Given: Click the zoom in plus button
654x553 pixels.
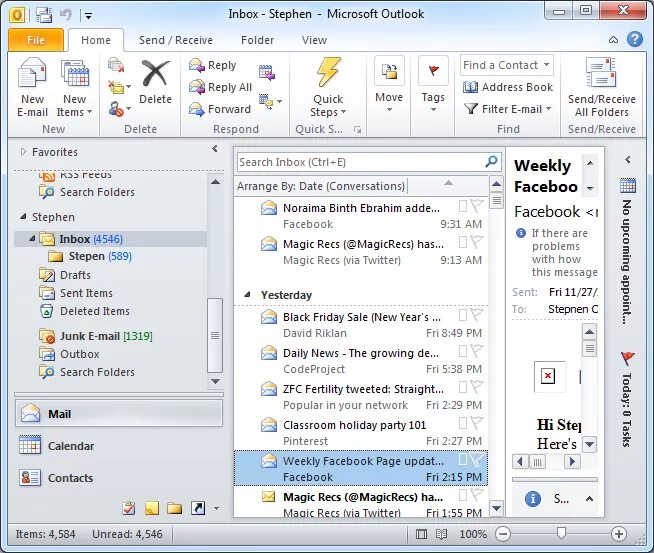Looking at the screenshot, I should pyautogui.click(x=619, y=534).
